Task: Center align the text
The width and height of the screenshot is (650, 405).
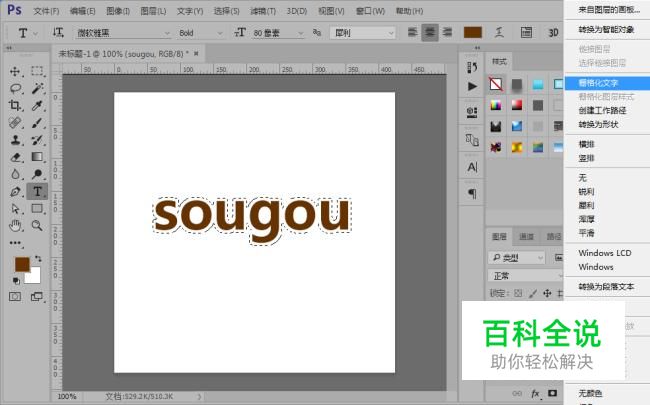Action: (430, 32)
